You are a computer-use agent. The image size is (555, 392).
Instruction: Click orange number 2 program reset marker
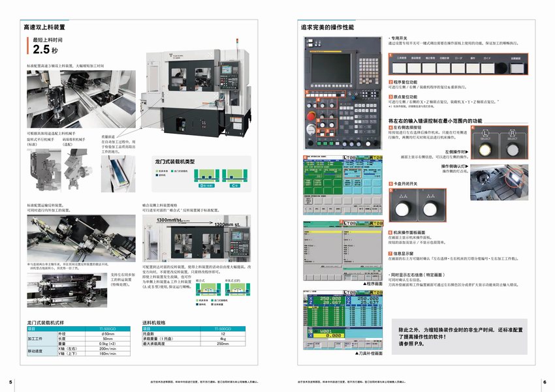[x=390, y=83]
